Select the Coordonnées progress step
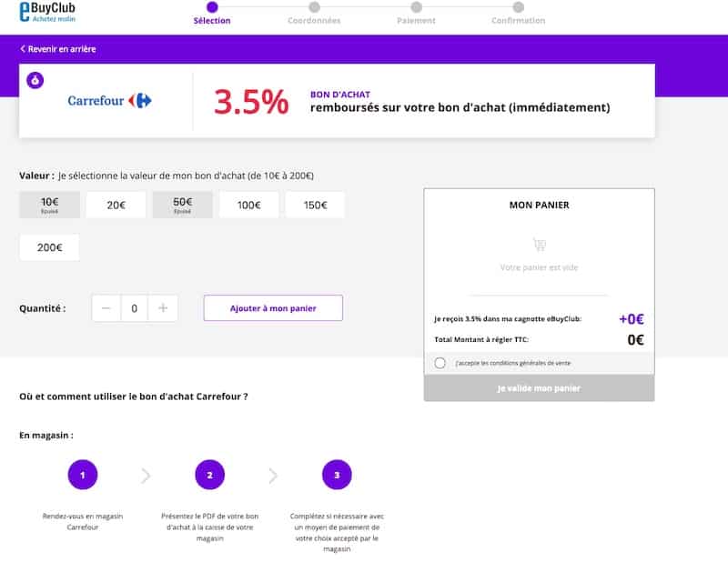The image size is (728, 562). pyautogui.click(x=314, y=14)
